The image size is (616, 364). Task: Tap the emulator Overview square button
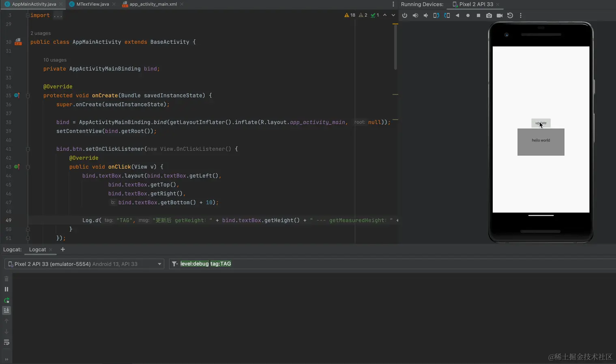pos(479,15)
